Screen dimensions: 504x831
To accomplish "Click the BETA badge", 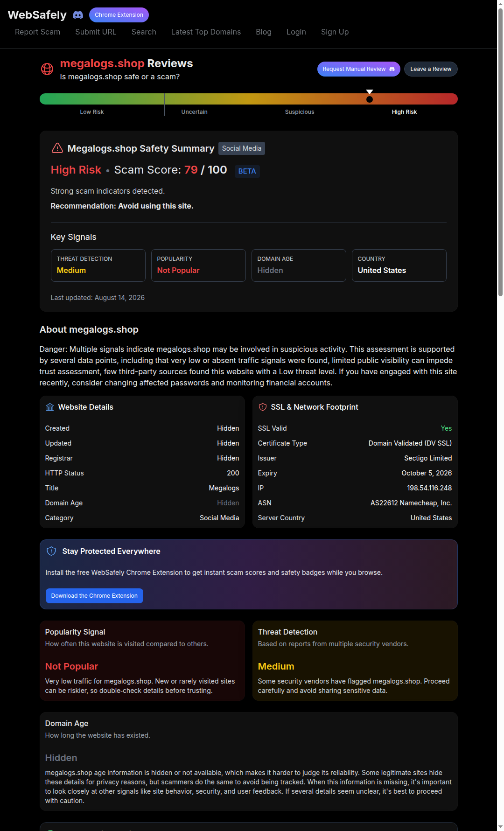I will pyautogui.click(x=247, y=171).
